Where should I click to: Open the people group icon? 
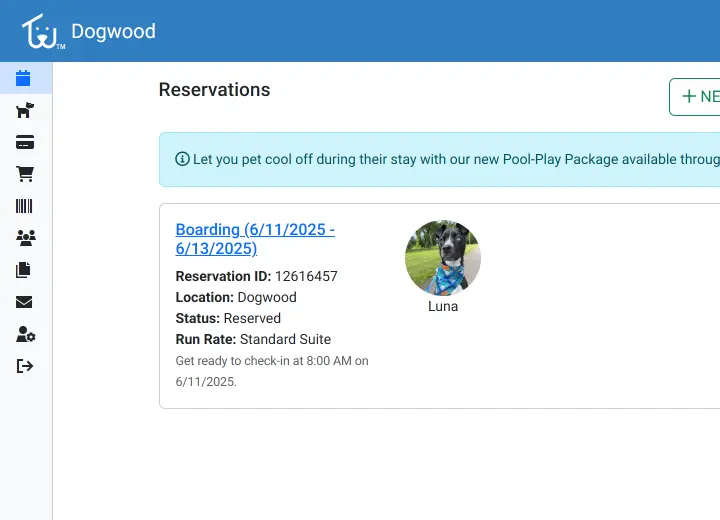[25, 238]
